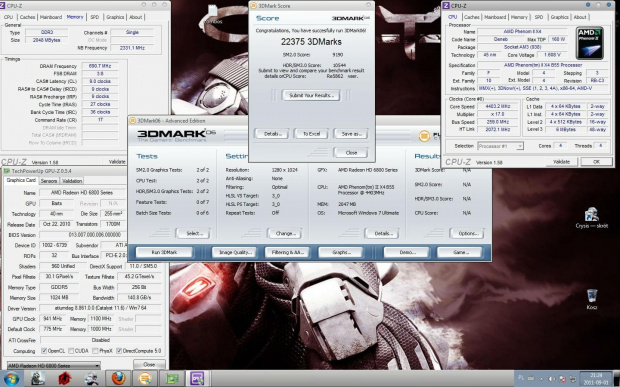Click Change under Settings section
This screenshot has height=387, width=620.
click(285, 234)
